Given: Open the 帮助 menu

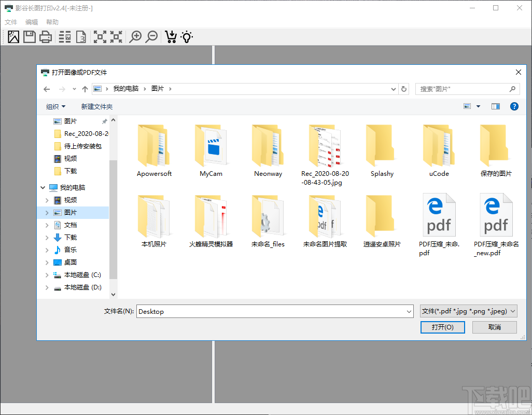Looking at the screenshot, I should click(x=51, y=22).
